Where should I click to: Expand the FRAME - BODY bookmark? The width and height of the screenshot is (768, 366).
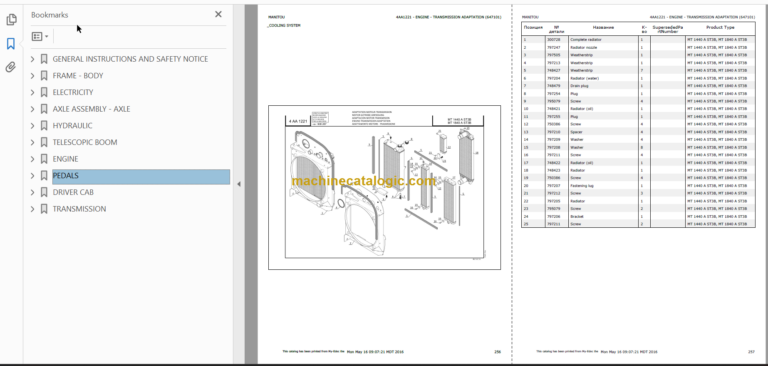click(33, 76)
